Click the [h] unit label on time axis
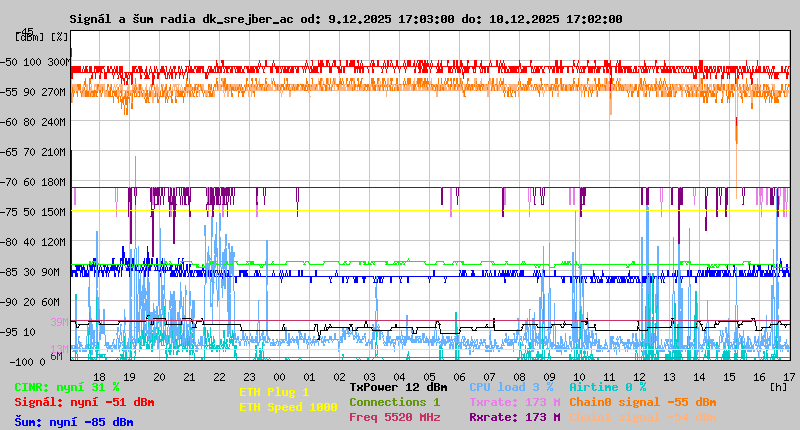800x430 pixels. point(779,387)
